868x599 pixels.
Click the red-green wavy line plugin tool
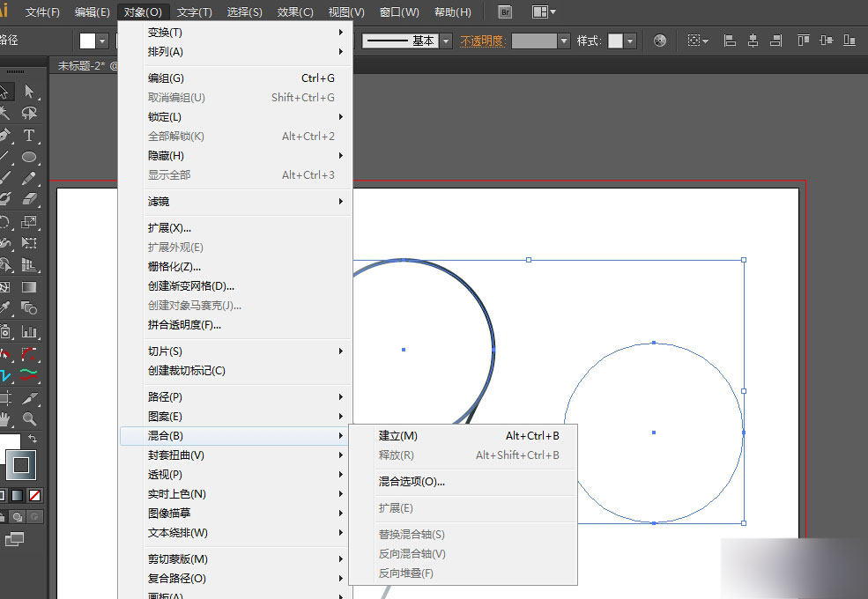coord(29,374)
